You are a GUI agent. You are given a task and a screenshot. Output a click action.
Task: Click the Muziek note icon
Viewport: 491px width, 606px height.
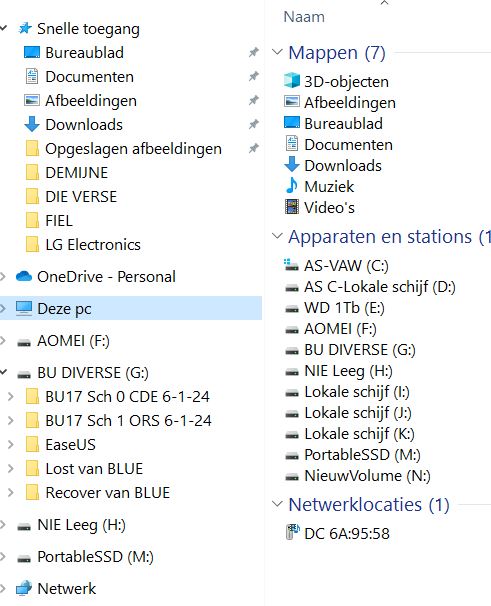292,186
